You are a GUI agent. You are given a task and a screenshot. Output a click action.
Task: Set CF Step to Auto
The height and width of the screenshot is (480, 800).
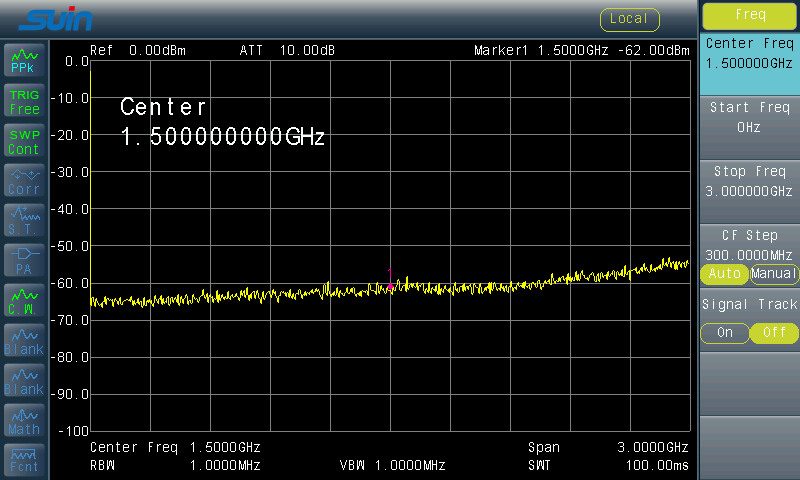[724, 273]
